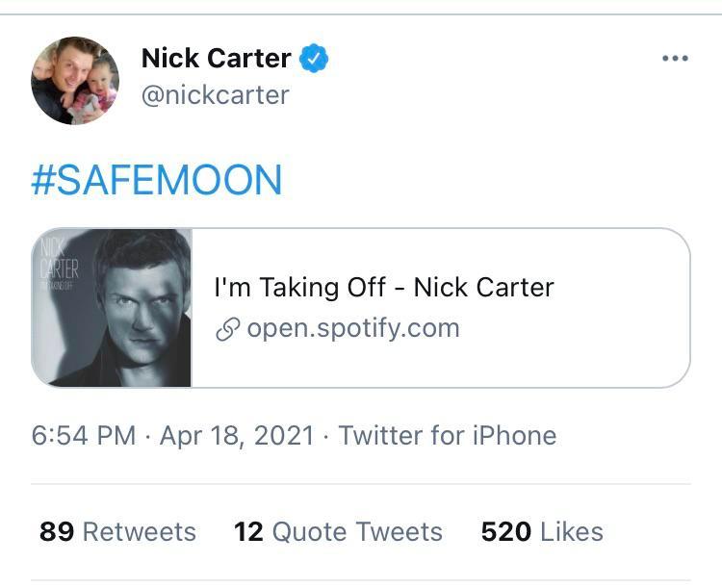Image resolution: width=722 pixels, height=588 pixels.
Task: Open Nick Carter's profile picture
Action: (x=74, y=82)
